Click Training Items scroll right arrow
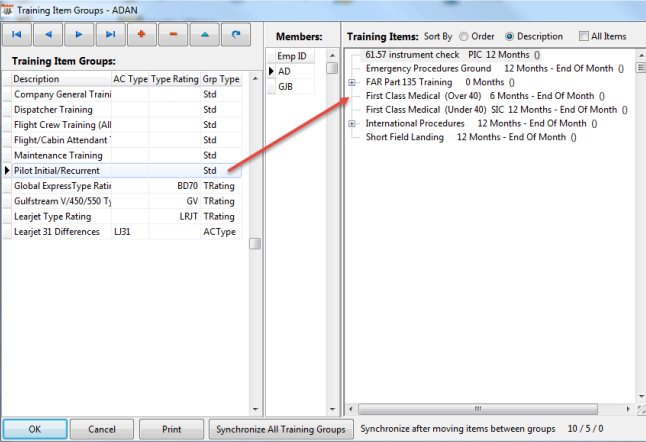 (628, 409)
